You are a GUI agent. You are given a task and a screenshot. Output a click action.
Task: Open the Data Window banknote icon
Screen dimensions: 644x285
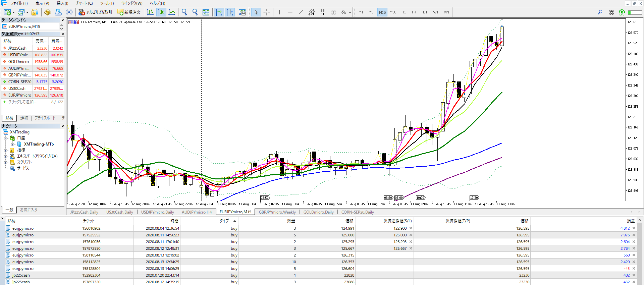(x=47, y=12)
